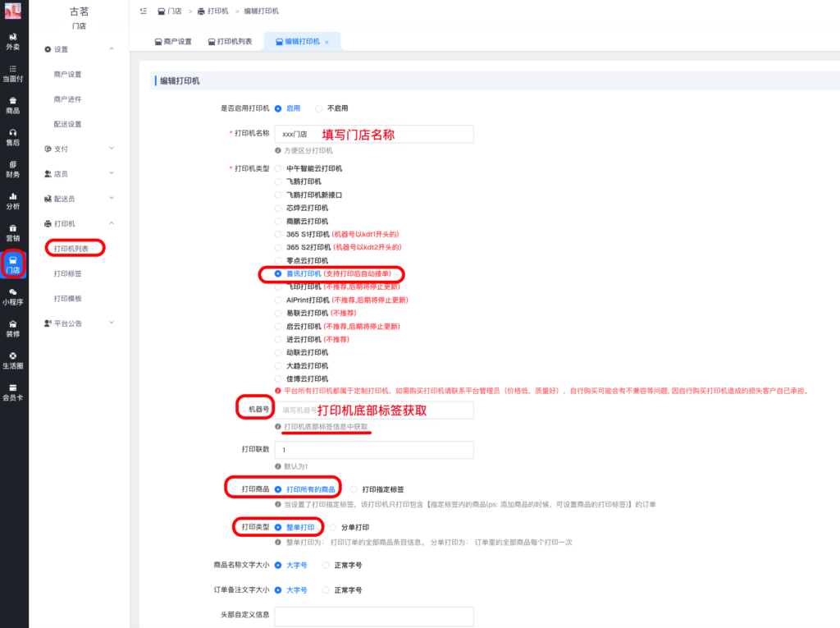Click the 分析 (analytics) sidebar icon
Screen dimensions: 840x628
point(13,201)
